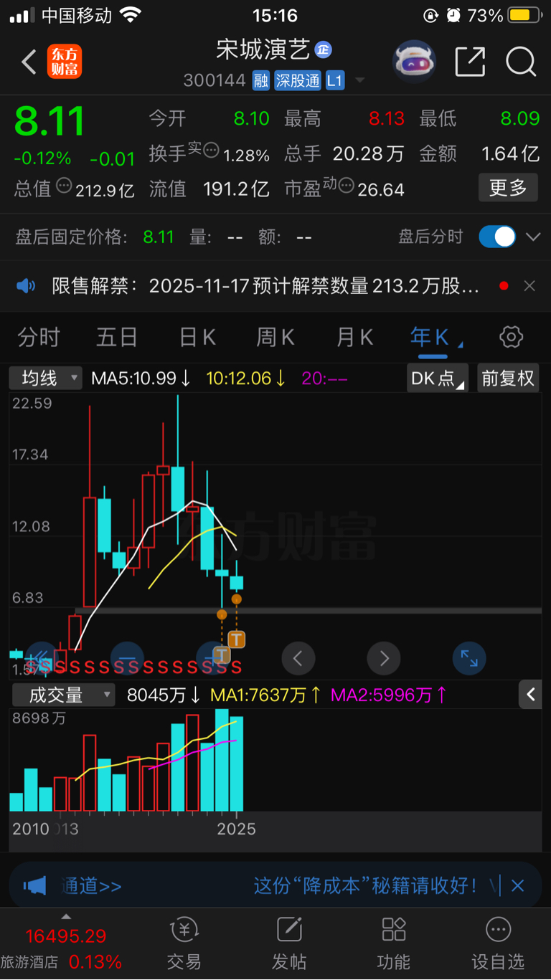The height and width of the screenshot is (980, 551).
Task: Tap the lower orange T marker
Action: [222, 655]
